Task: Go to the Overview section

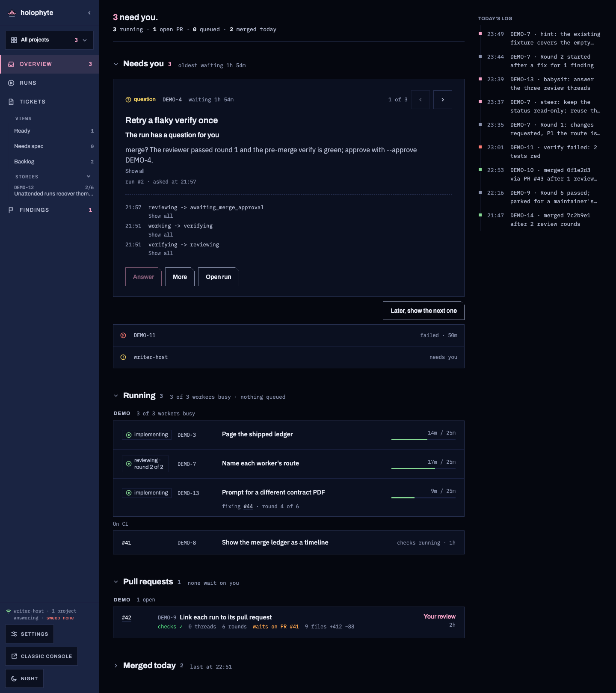Action: pyautogui.click(x=50, y=64)
